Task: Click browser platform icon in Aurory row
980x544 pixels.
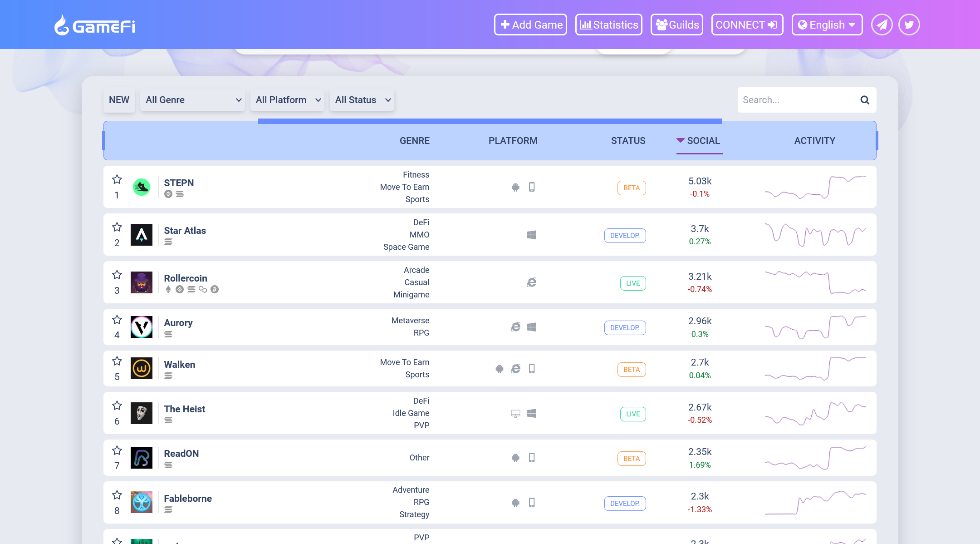Action: pyautogui.click(x=515, y=327)
